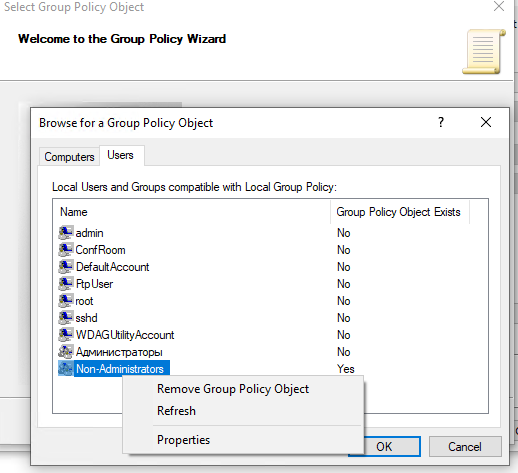This screenshot has height=473, width=518.
Task: Select the FtpUser entry
Action: [94, 284]
